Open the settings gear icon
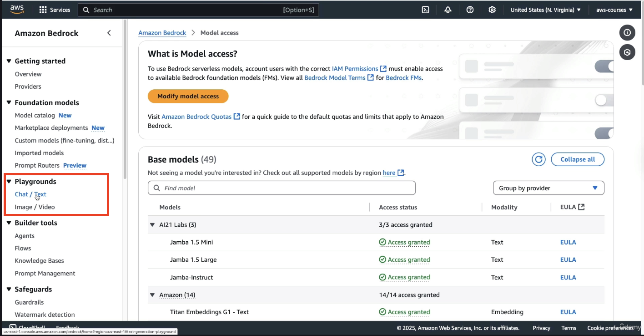 492,10
